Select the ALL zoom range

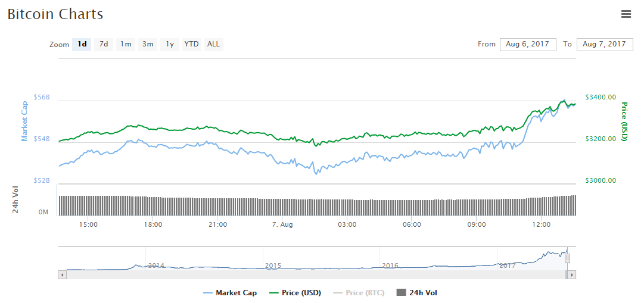213,44
